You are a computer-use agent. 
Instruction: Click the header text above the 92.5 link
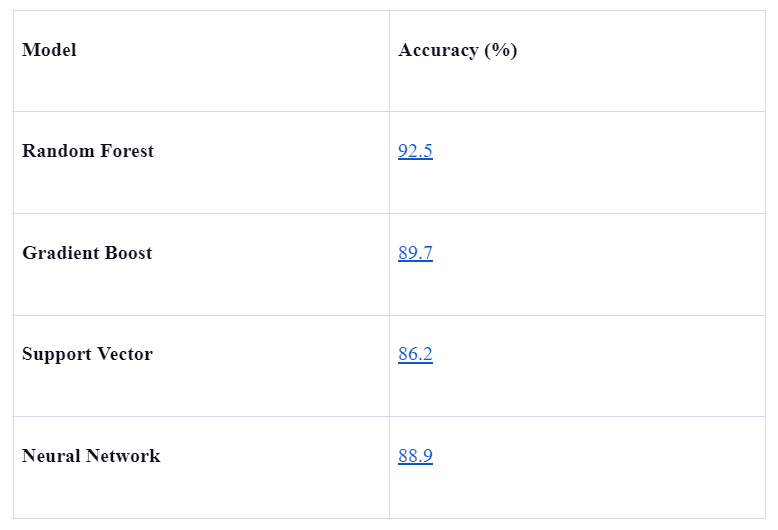[458, 50]
